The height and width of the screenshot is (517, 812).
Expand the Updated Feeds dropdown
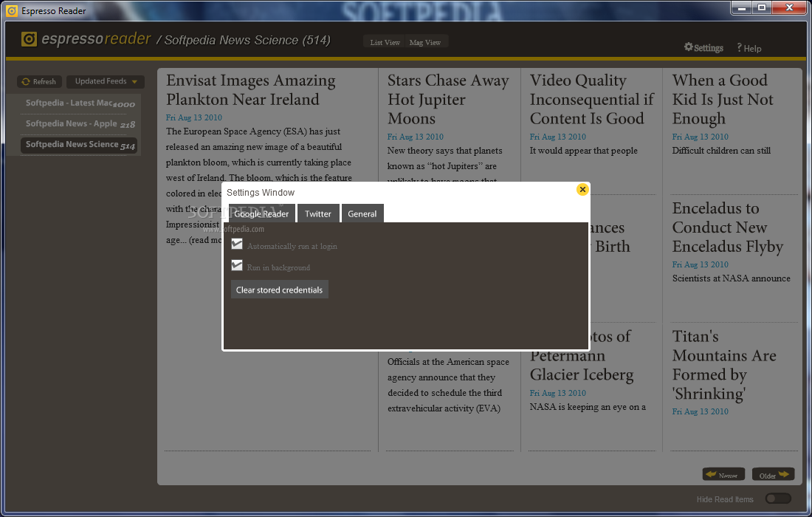point(106,81)
